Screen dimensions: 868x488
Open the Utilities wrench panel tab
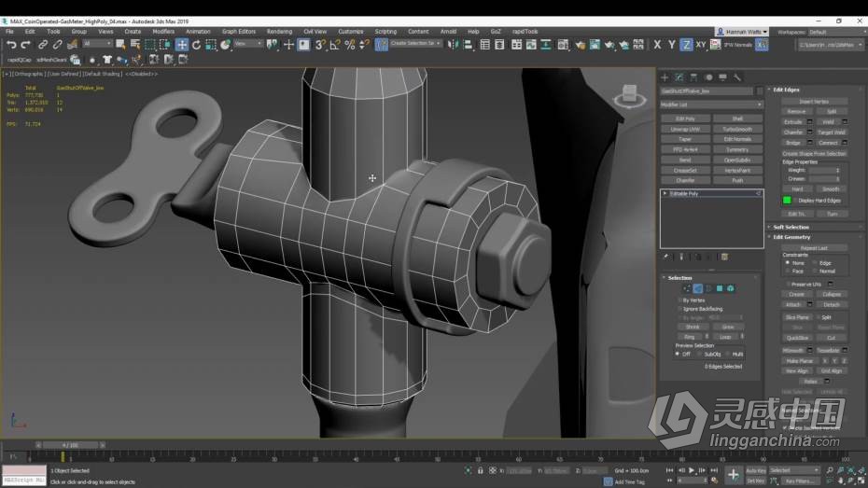pos(737,77)
